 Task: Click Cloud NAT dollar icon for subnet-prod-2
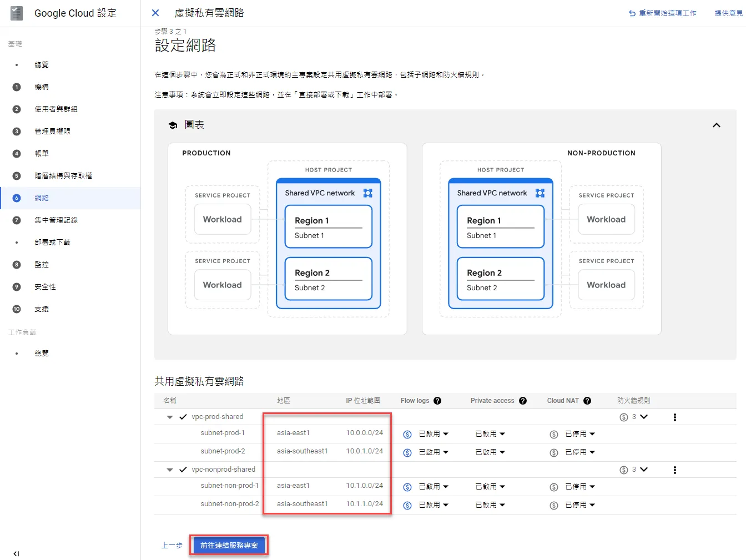(x=554, y=453)
